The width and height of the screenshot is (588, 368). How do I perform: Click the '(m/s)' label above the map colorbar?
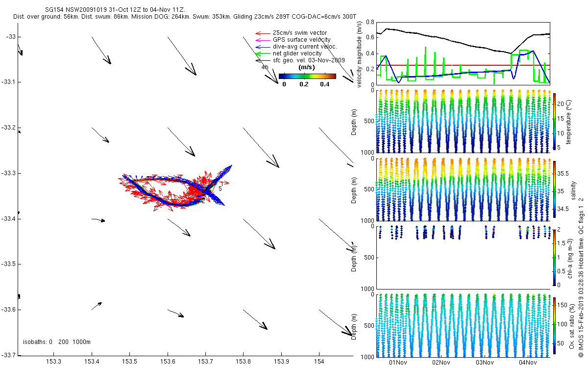(307, 67)
